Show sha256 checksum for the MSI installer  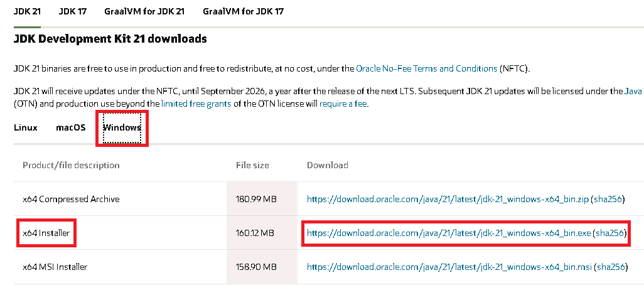click(x=611, y=267)
